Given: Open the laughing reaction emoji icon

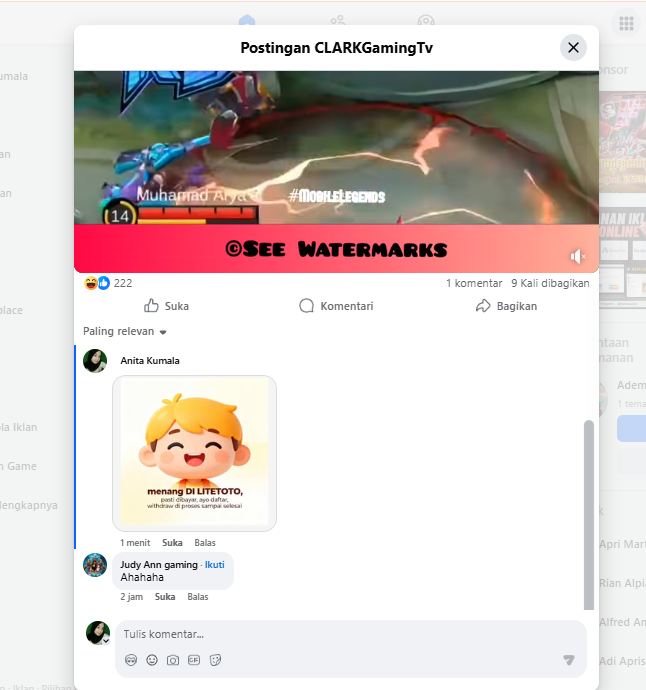Looking at the screenshot, I should point(91,283).
